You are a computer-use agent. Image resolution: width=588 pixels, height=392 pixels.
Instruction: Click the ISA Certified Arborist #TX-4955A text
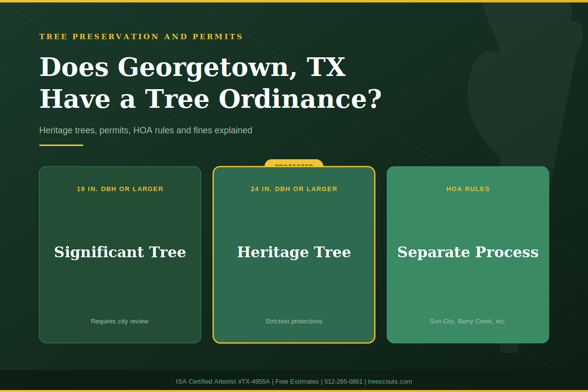tap(221, 381)
